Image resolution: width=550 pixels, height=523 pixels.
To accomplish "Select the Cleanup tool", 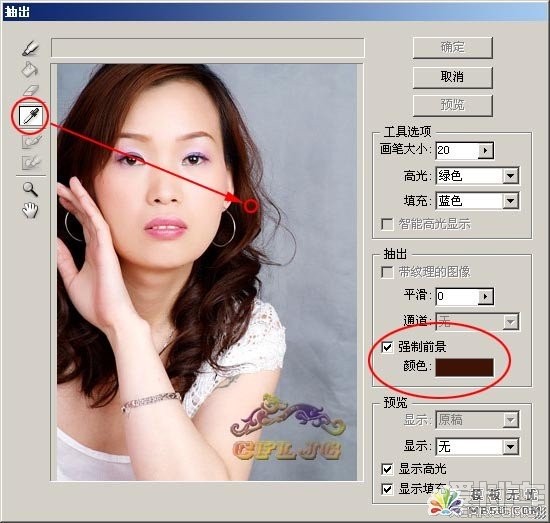I will point(32,141).
